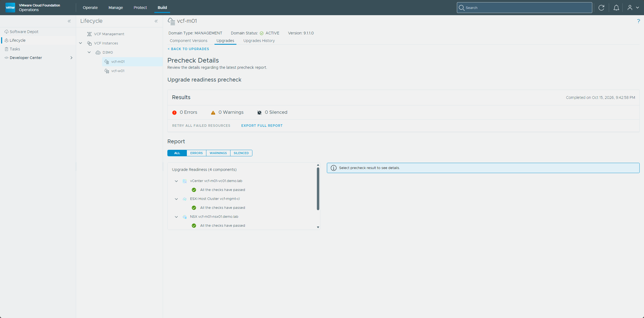
Task: Click the D3MO instance cloud icon
Action: pyautogui.click(x=98, y=53)
